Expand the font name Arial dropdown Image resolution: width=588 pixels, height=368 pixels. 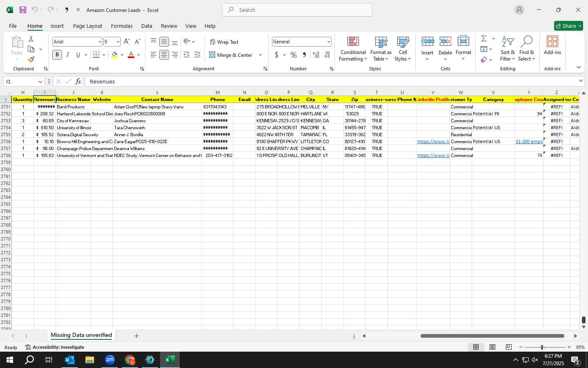coord(99,42)
